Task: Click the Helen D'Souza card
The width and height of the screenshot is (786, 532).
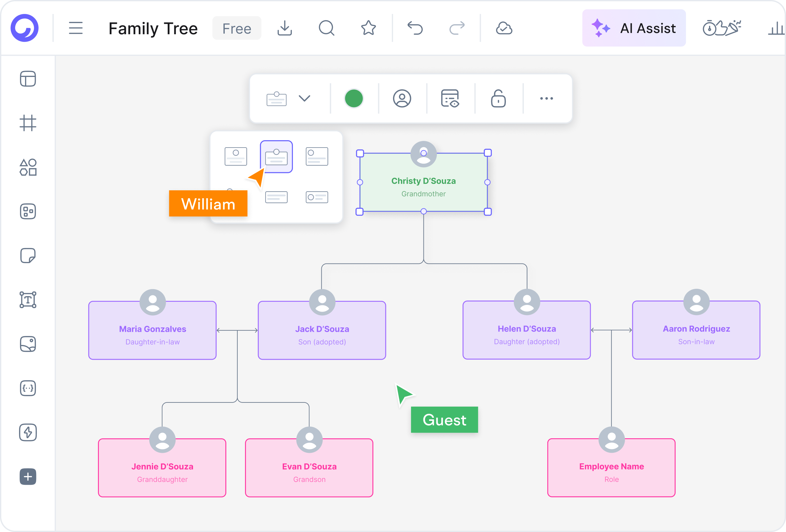Action: click(x=527, y=330)
